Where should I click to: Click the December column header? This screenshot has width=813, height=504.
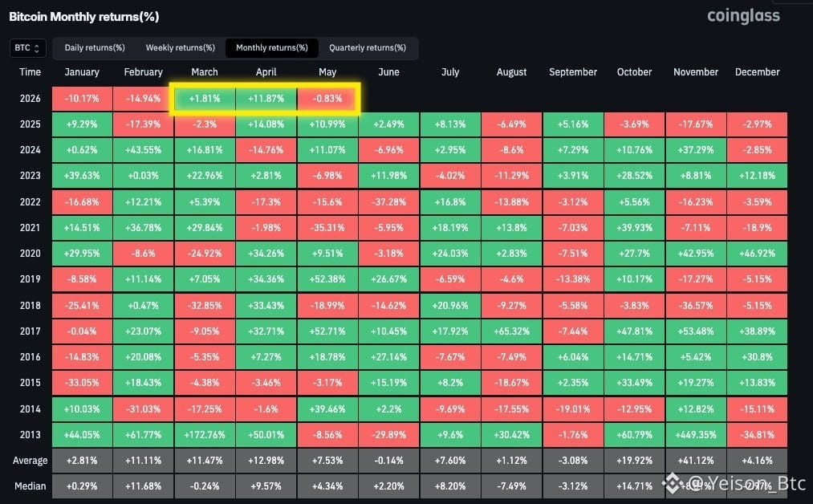(757, 72)
